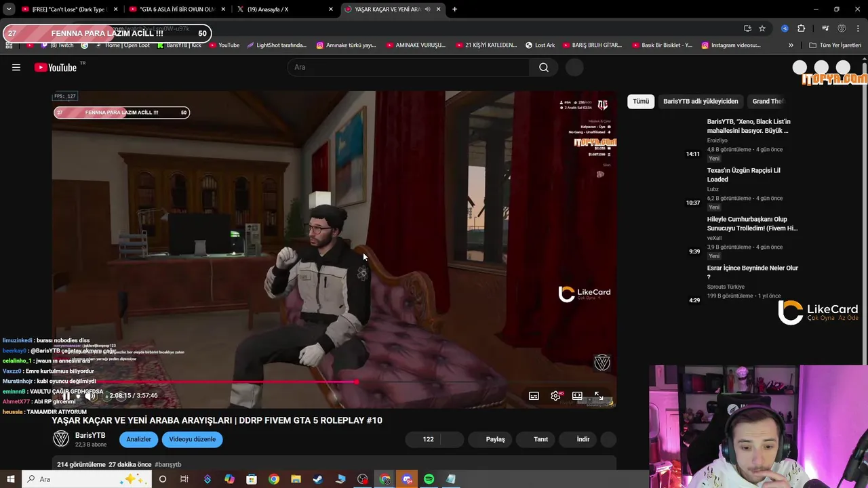Screen dimensions: 868x488
Task: Open the 'LightShot tarafında...' bookmark
Action: coord(277,45)
